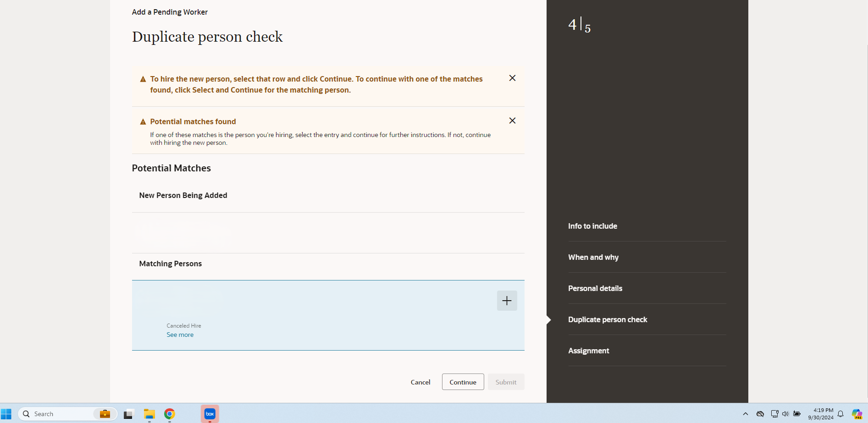Open 'See more' for Canceled Hire match
The height and width of the screenshot is (423, 868).
[x=180, y=335]
